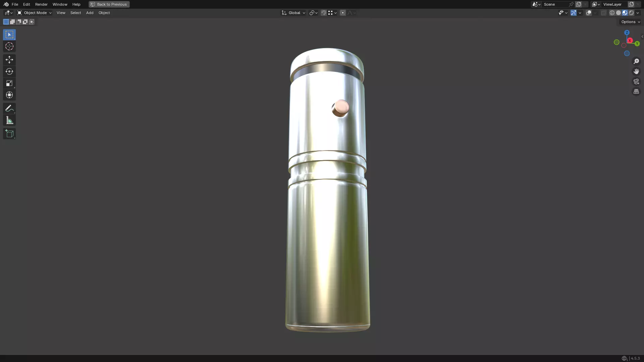Open the Object menu
This screenshot has width=644, height=362.
point(104,13)
